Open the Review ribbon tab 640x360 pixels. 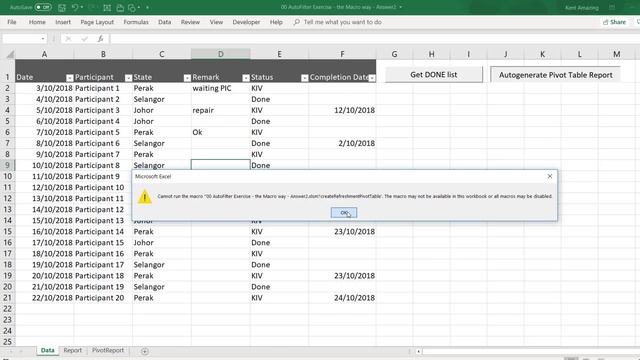[x=190, y=22]
